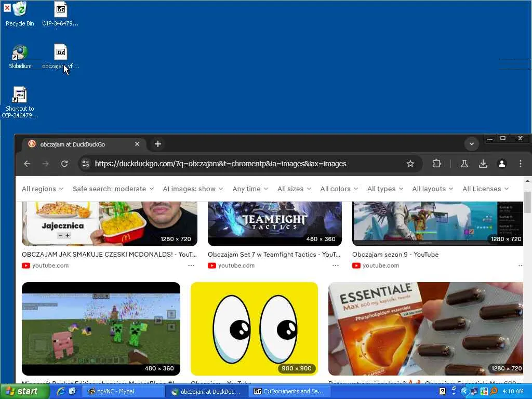Open a new browser tab
Viewport: 532px width, 399px height.
(158, 144)
